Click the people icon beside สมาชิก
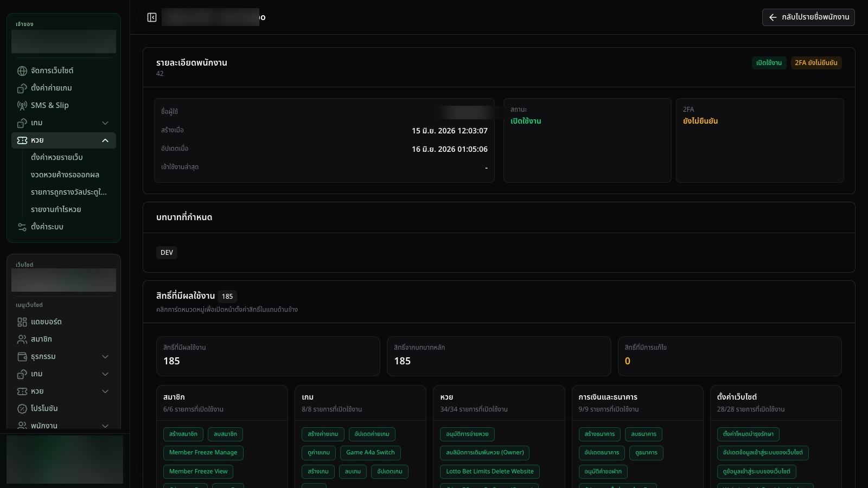The image size is (868, 488). coord(22,339)
